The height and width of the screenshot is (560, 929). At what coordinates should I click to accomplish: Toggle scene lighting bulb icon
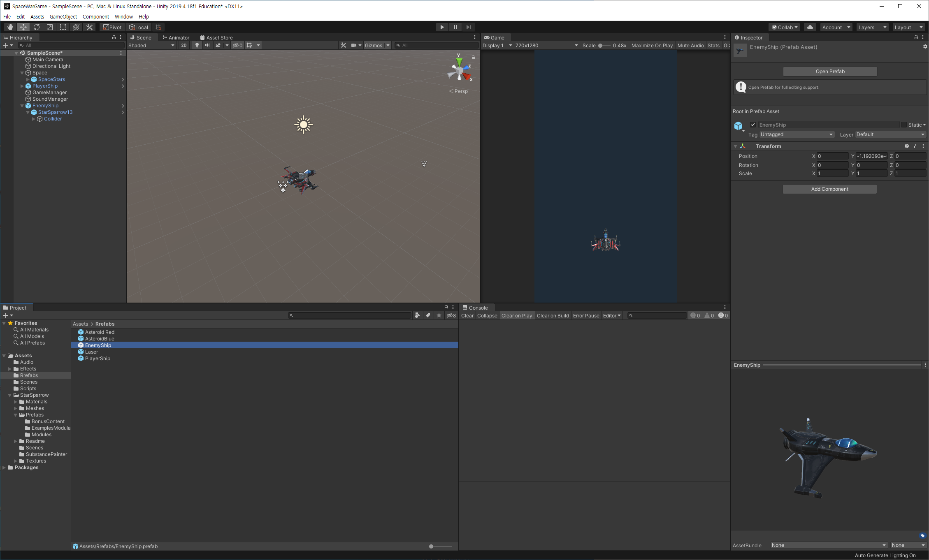[197, 45]
